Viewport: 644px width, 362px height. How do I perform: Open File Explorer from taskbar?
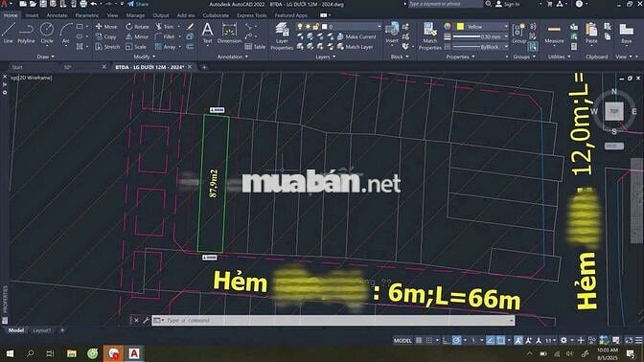pyautogui.click(x=72, y=353)
